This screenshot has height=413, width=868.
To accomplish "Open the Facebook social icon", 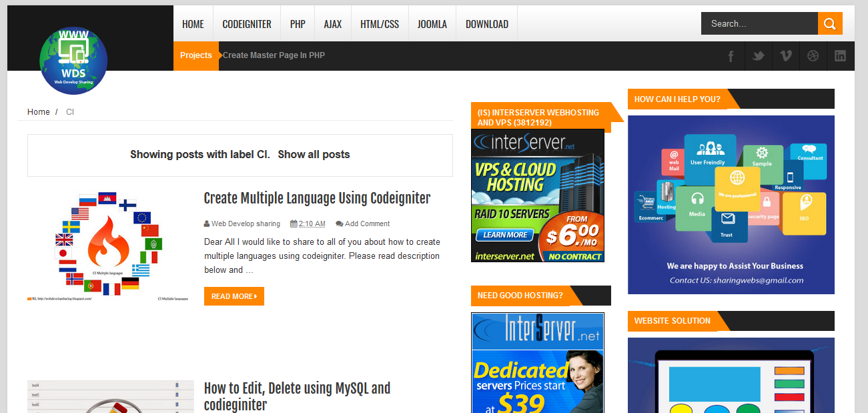I will click(731, 56).
